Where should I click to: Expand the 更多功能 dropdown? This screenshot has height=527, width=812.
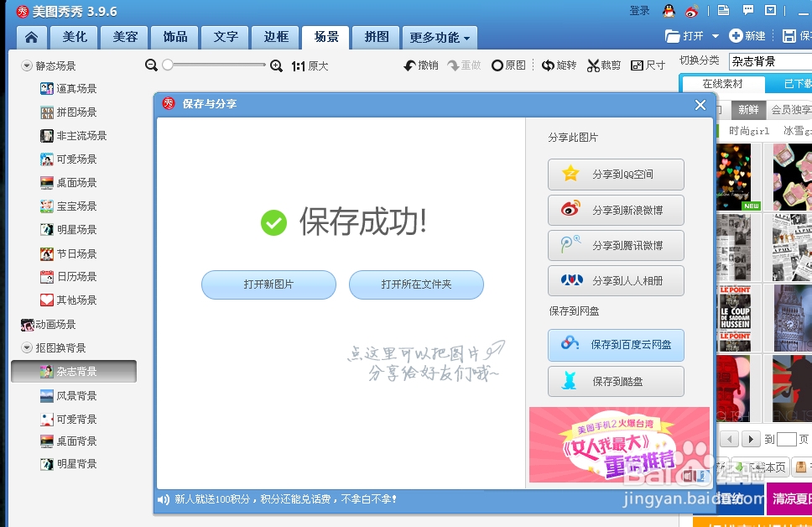coord(440,38)
